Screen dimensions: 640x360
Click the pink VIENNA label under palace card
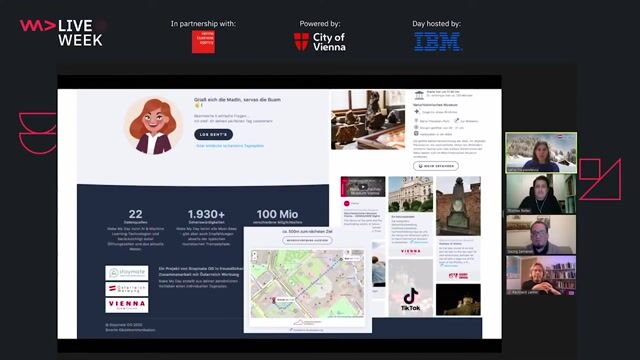(411, 251)
